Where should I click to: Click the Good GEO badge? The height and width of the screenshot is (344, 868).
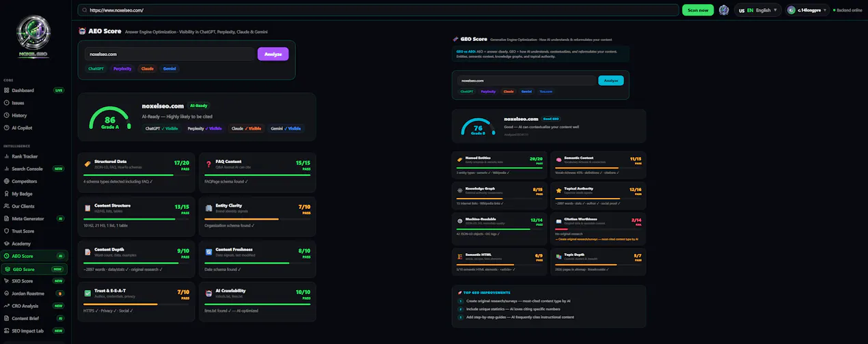[551, 119]
